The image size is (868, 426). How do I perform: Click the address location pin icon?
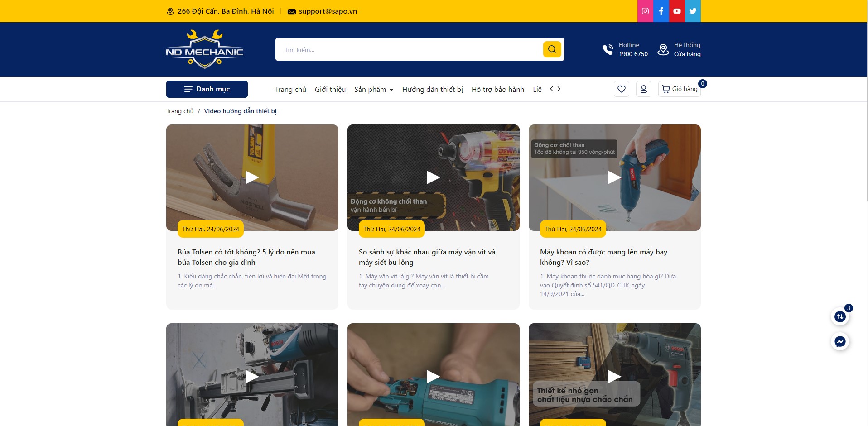point(170,11)
